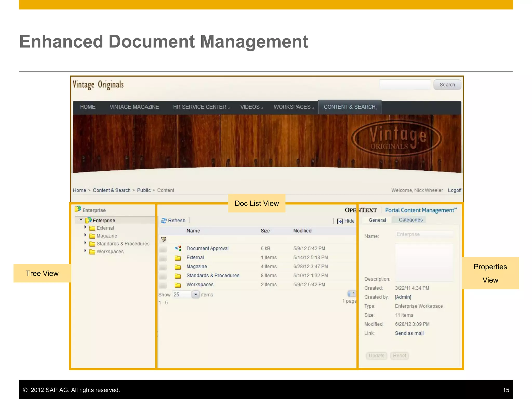
Task: Sort by the Name column header
Action: [x=193, y=231]
